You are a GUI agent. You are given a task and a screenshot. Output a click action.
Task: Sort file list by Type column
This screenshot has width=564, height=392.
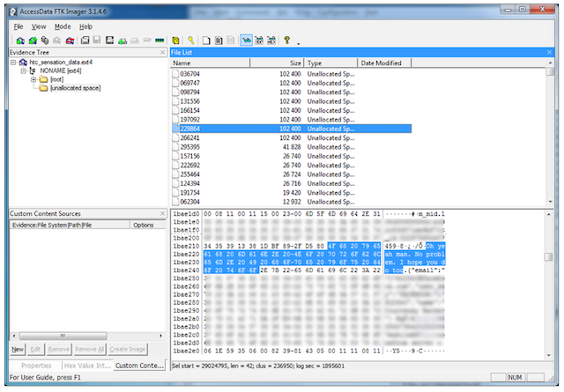330,63
